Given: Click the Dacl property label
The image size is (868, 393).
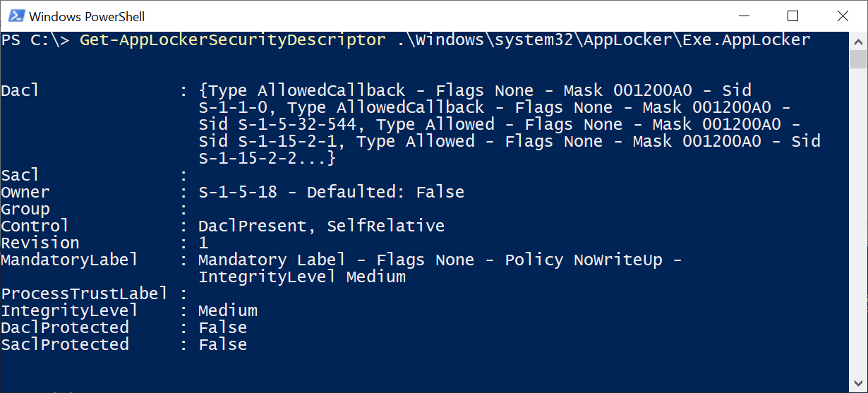Looking at the screenshot, I should tap(20, 90).
